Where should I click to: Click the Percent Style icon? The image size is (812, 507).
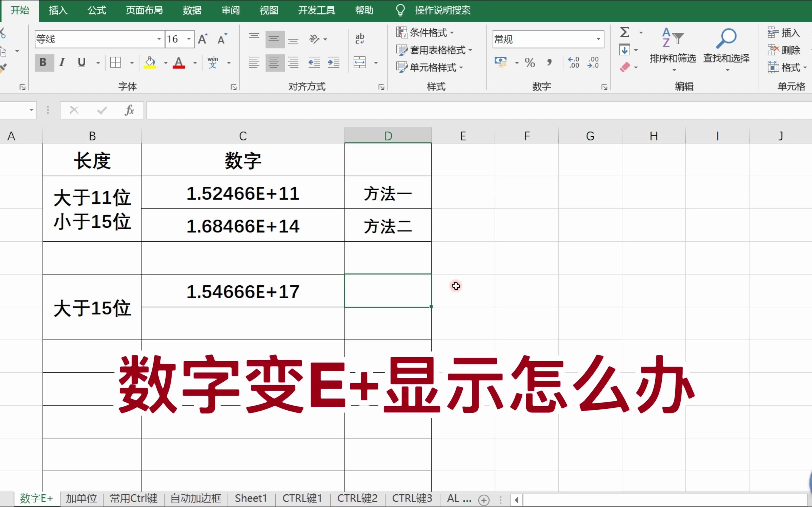click(x=530, y=63)
